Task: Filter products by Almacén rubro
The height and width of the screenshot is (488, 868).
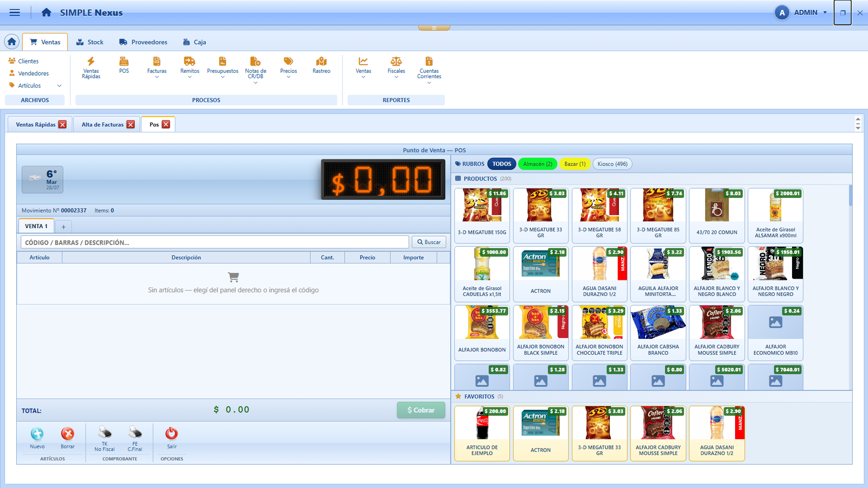Action: tap(538, 164)
